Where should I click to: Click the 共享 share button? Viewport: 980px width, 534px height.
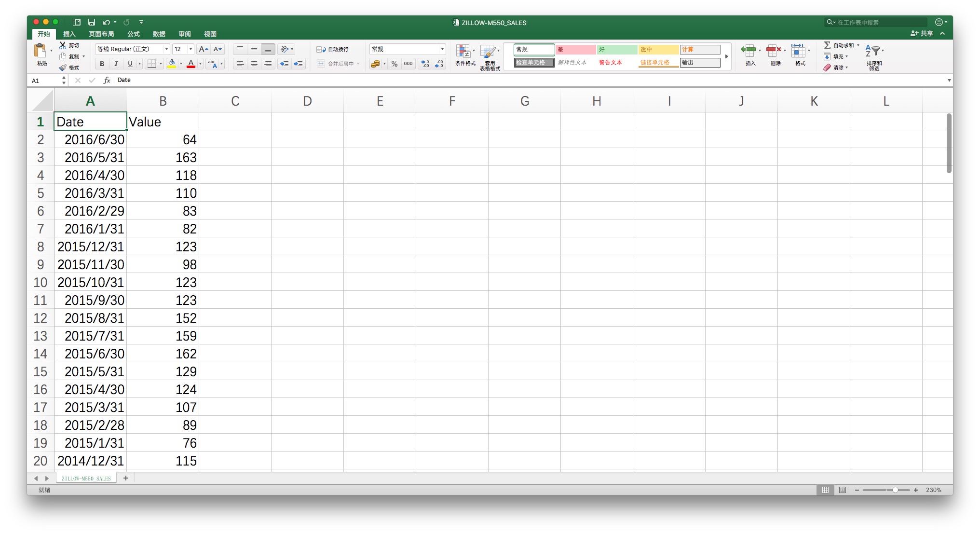(x=922, y=34)
